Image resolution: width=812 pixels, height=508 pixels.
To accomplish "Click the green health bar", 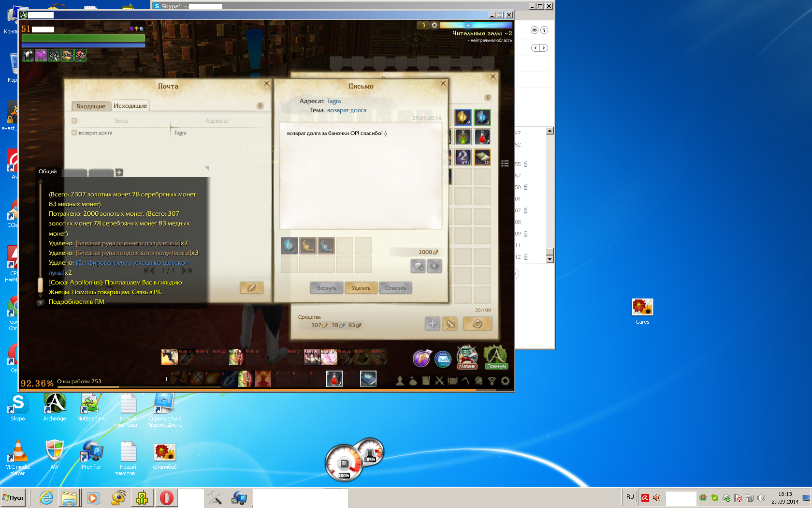I will point(83,38).
